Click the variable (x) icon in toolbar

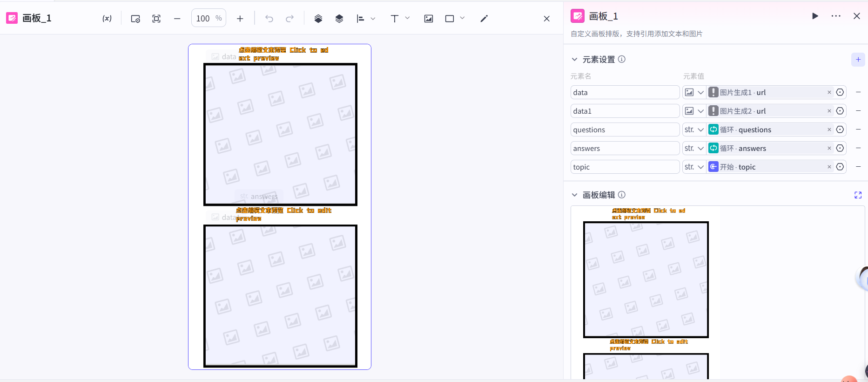click(x=107, y=19)
